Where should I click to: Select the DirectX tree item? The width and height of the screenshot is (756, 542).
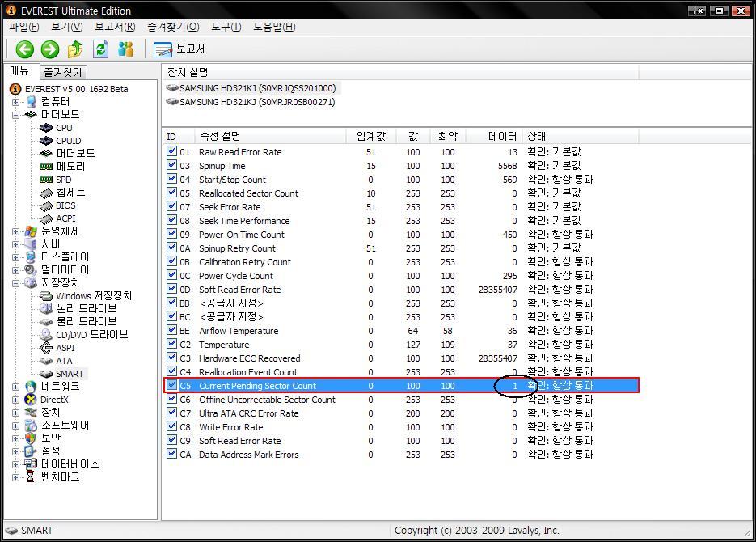pos(54,400)
